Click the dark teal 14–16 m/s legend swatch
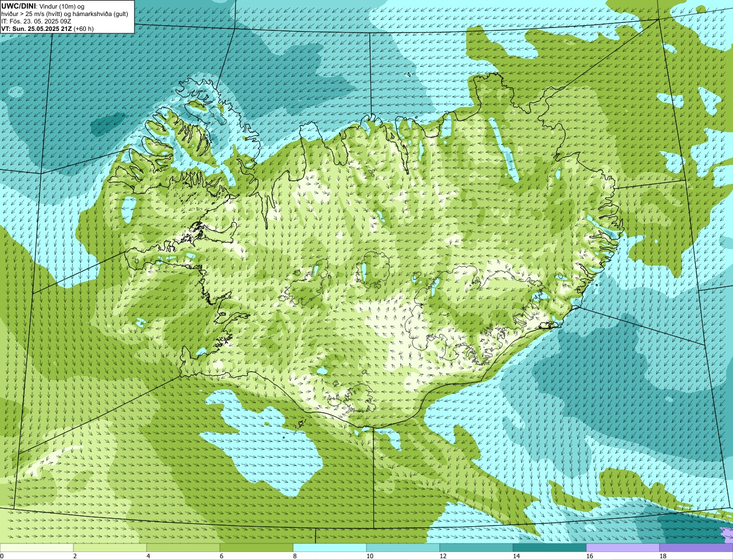This screenshot has width=733, height=560. click(550, 547)
